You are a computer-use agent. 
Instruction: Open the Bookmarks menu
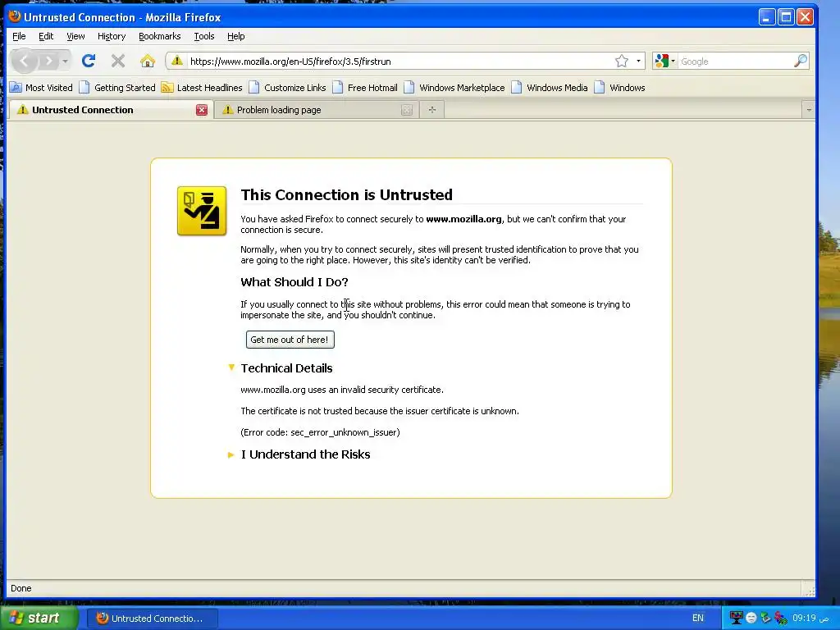160,36
